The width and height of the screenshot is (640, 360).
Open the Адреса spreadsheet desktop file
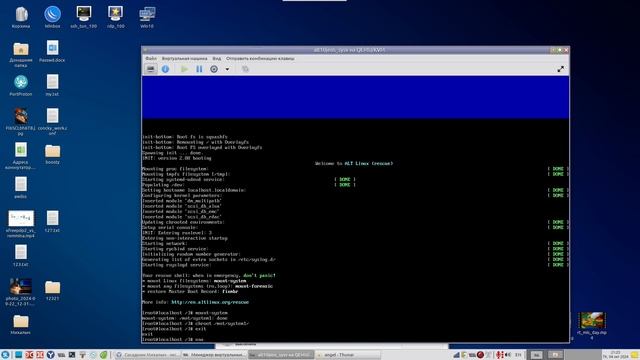(21, 156)
